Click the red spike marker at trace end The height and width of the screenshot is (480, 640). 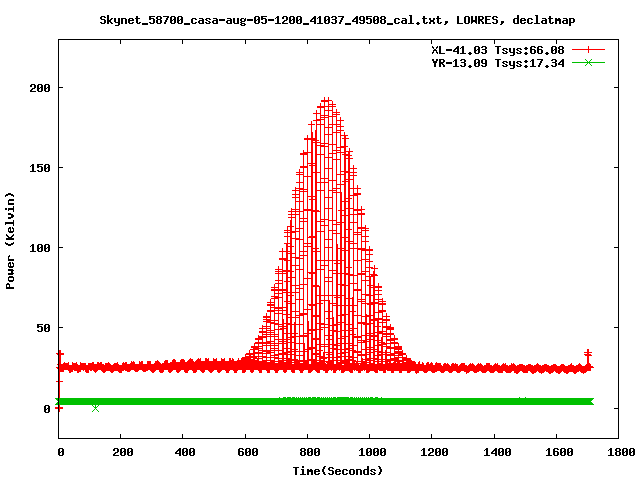point(588,353)
